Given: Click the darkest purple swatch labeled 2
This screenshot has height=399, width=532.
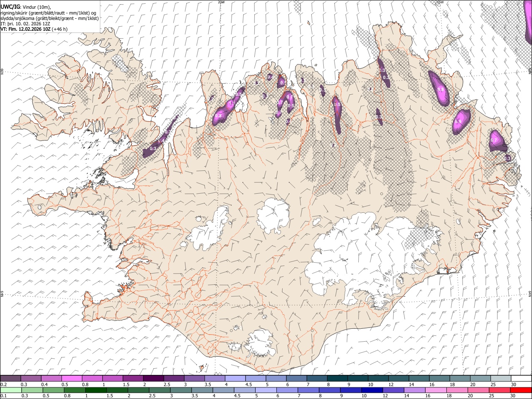Looking at the screenshot, I should click(x=153, y=379).
